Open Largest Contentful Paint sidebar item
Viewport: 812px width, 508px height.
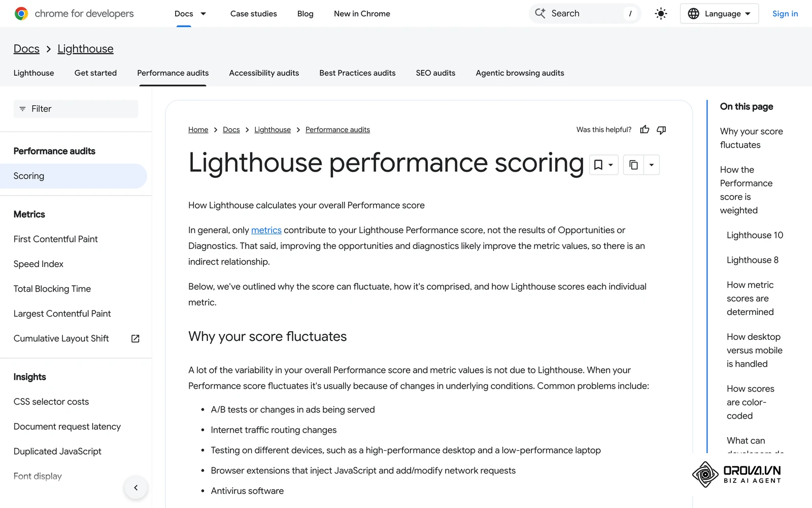click(62, 314)
